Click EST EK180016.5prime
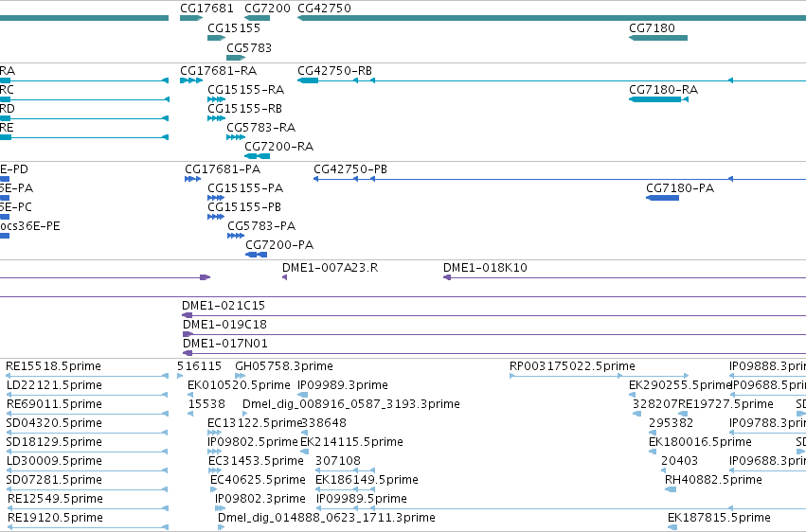806x532 pixels. coord(700,442)
